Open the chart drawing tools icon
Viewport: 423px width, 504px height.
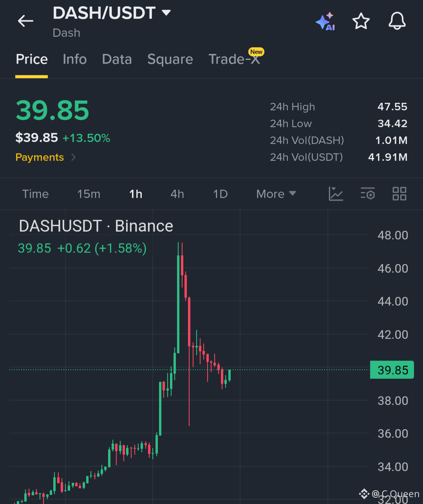(x=336, y=194)
